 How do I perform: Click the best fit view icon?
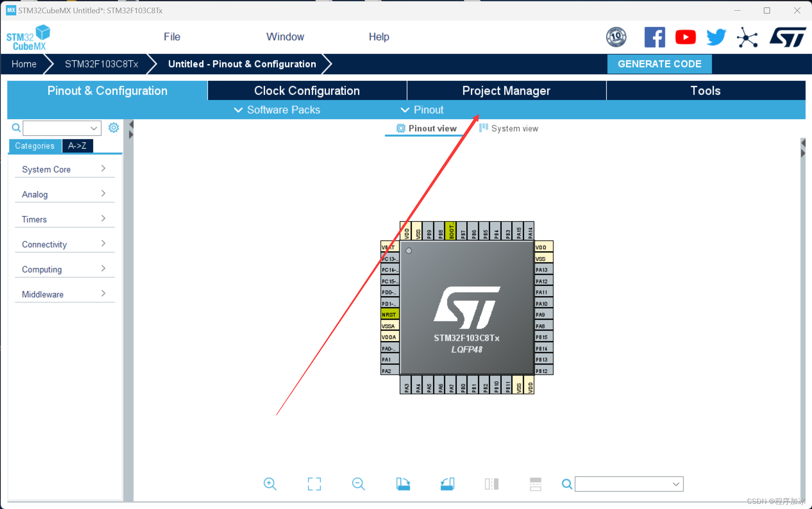tap(314, 484)
